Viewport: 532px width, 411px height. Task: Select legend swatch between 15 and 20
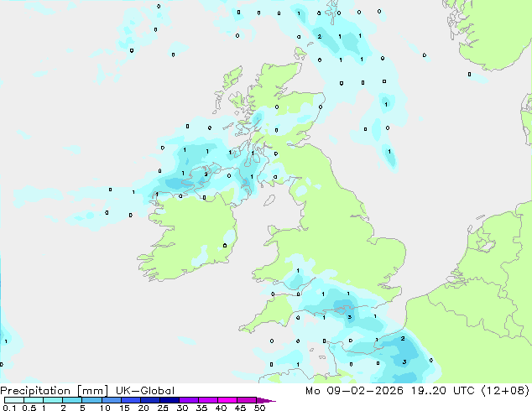tap(130, 400)
